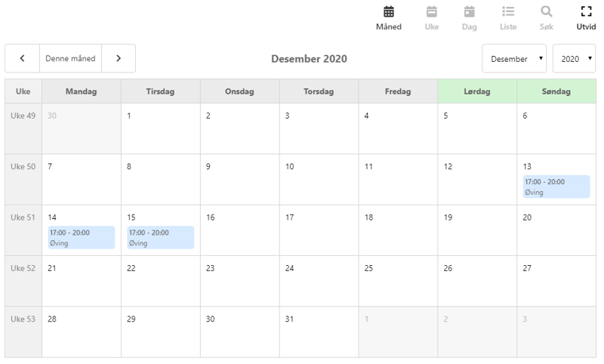Expand calendar with Utvid icon

586,18
